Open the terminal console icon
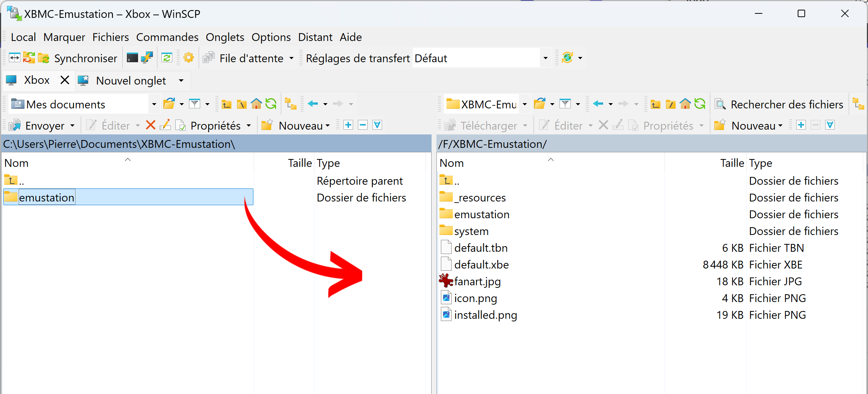 coord(132,58)
